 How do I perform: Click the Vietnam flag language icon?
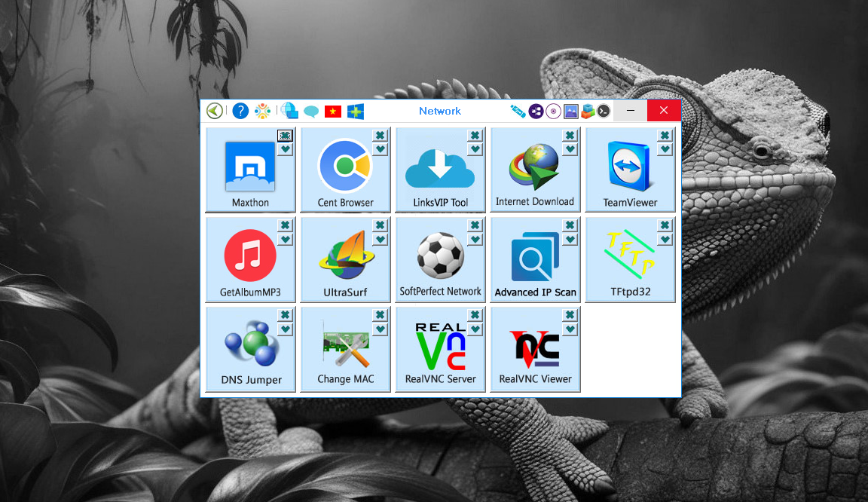(333, 112)
